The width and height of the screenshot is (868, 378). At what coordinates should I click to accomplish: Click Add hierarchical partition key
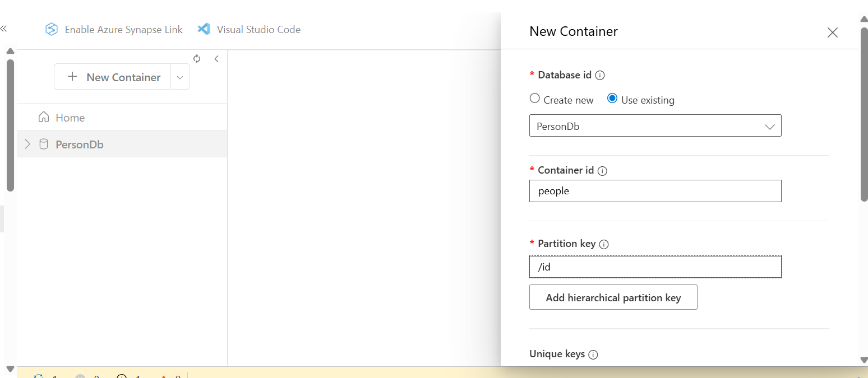click(613, 297)
